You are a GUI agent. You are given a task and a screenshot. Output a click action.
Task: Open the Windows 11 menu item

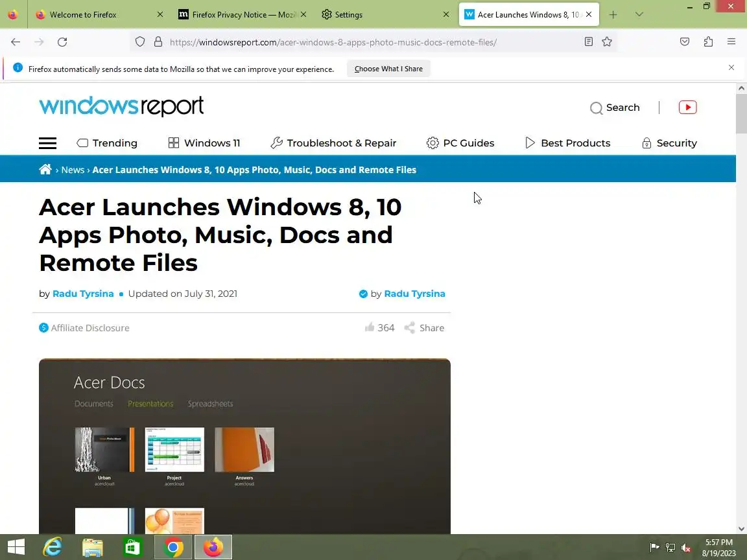click(x=204, y=143)
